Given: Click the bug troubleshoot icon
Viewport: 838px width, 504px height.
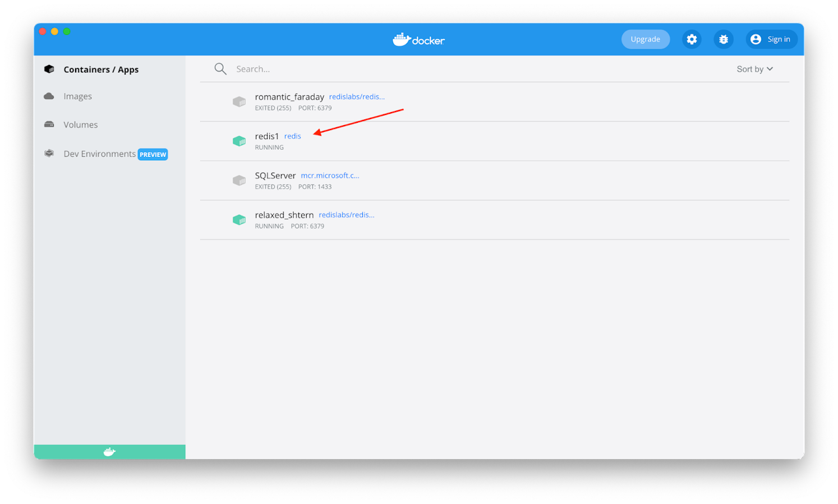Looking at the screenshot, I should (x=723, y=39).
